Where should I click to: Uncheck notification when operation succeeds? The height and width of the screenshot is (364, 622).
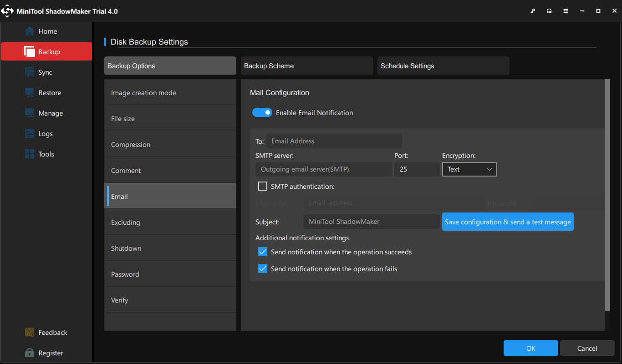point(263,252)
